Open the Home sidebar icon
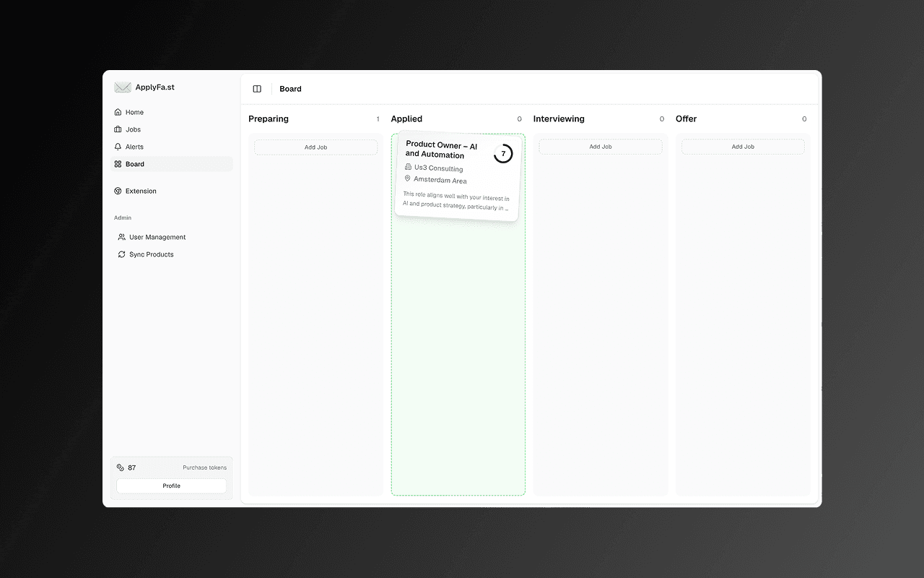Screen dimensions: 924x578 point(118,112)
